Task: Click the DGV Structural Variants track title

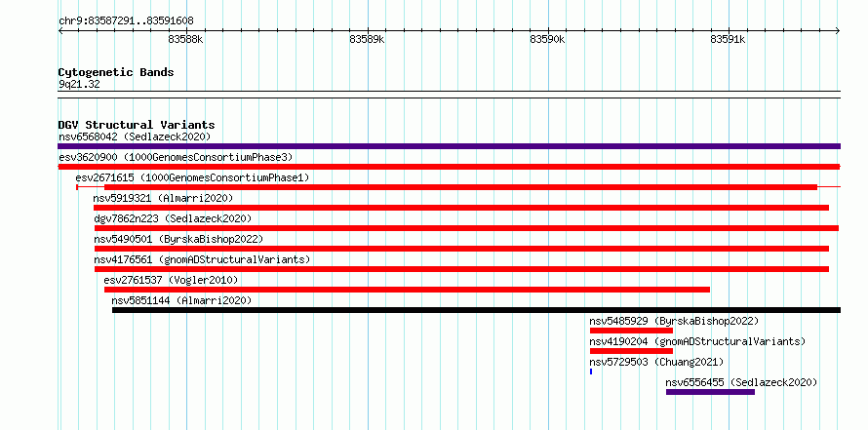Action: click(x=137, y=125)
